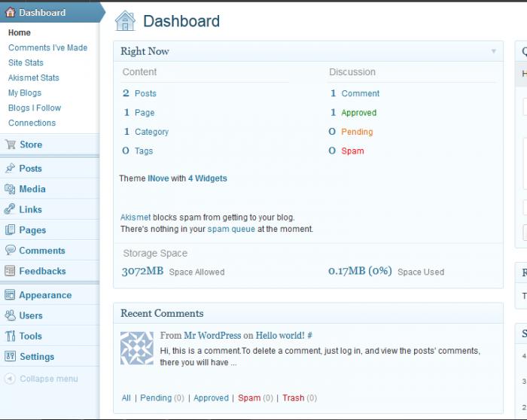Screen dimensions: 527x420
Task: Open Akismet Stats page
Action: point(34,78)
